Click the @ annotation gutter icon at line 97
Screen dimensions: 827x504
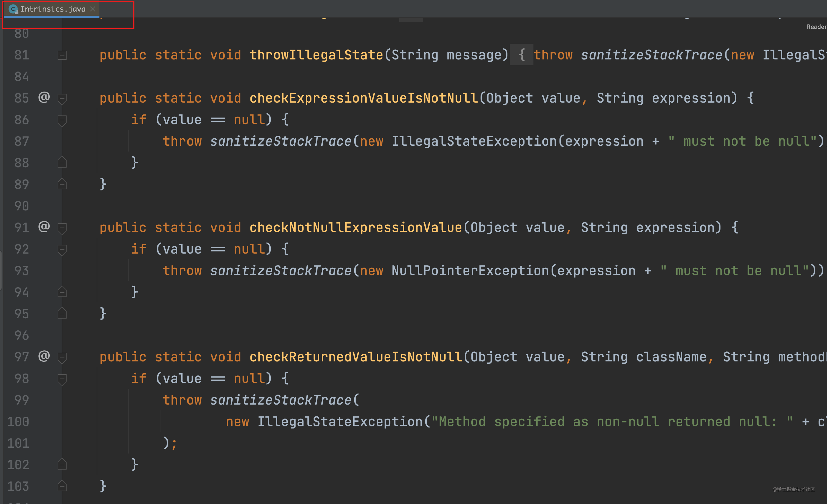click(x=44, y=356)
